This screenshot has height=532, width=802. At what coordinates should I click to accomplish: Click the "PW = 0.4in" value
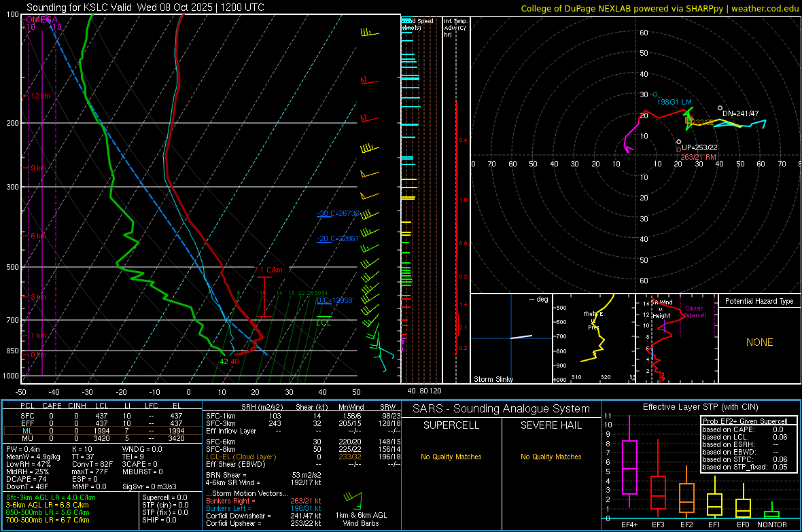pyautogui.click(x=23, y=449)
